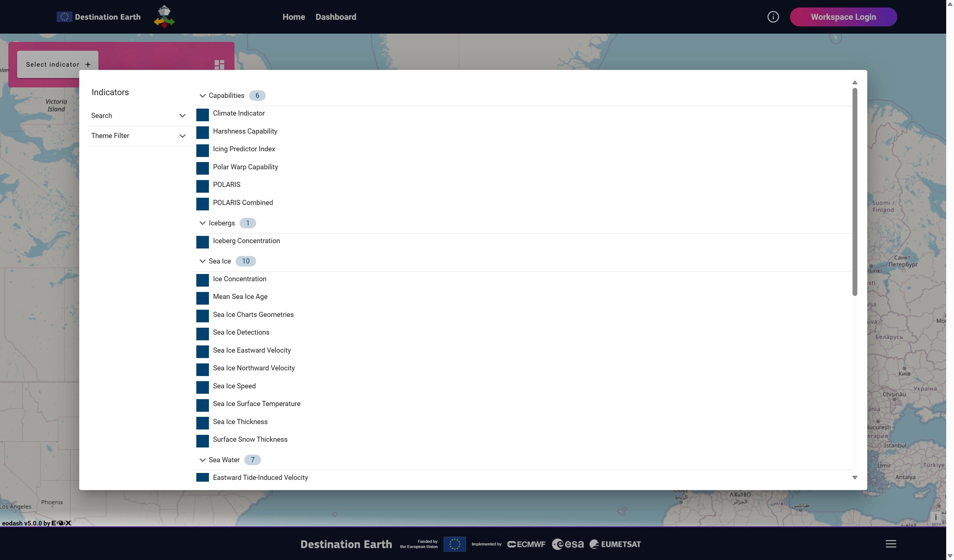Expand the Theme Filter dropdown

pos(182,136)
